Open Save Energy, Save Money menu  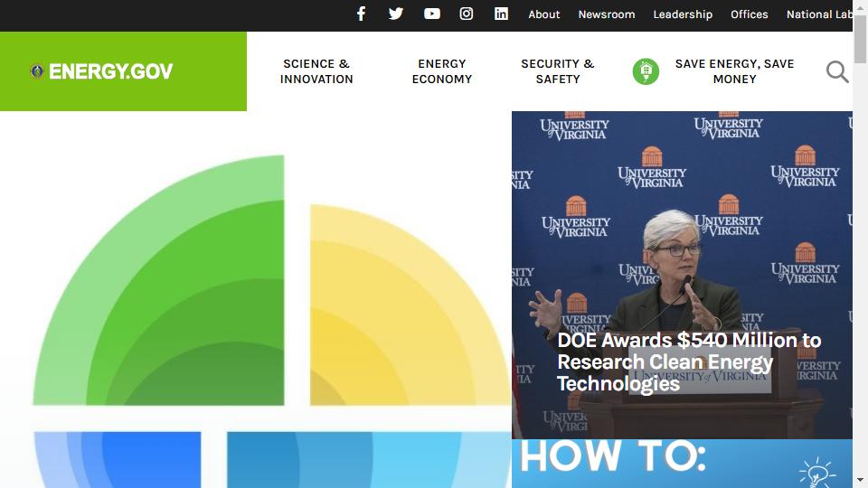coord(734,71)
